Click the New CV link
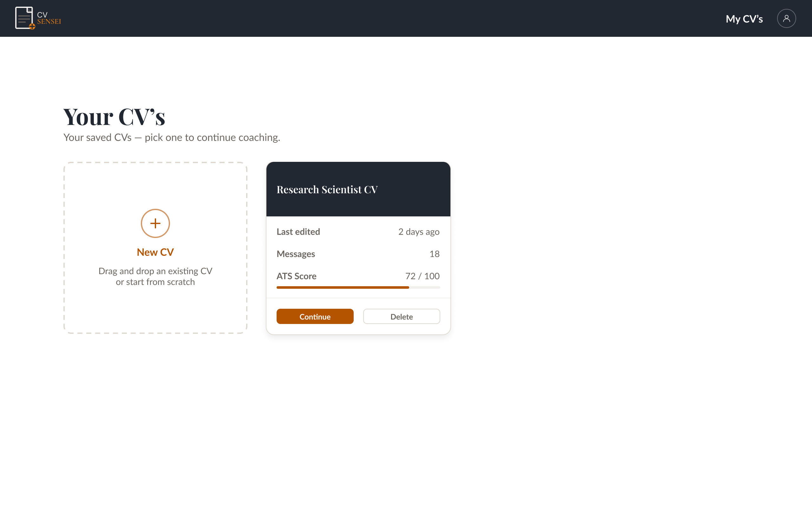 [x=155, y=252]
